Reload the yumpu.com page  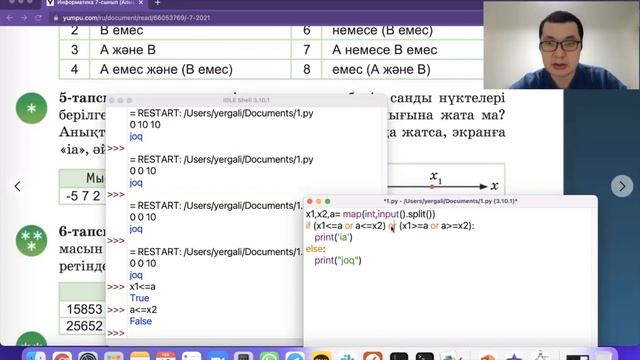[x=38, y=18]
